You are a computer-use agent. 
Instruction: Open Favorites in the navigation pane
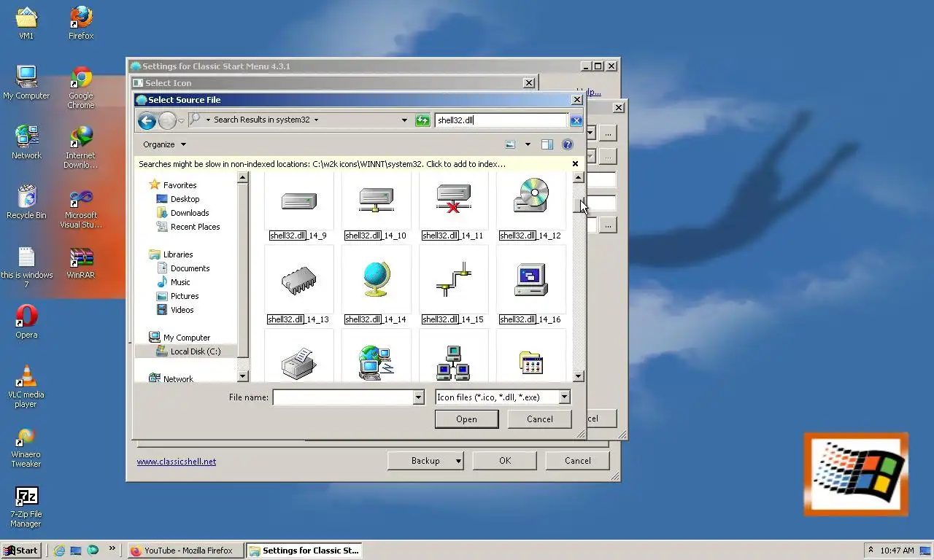click(180, 185)
